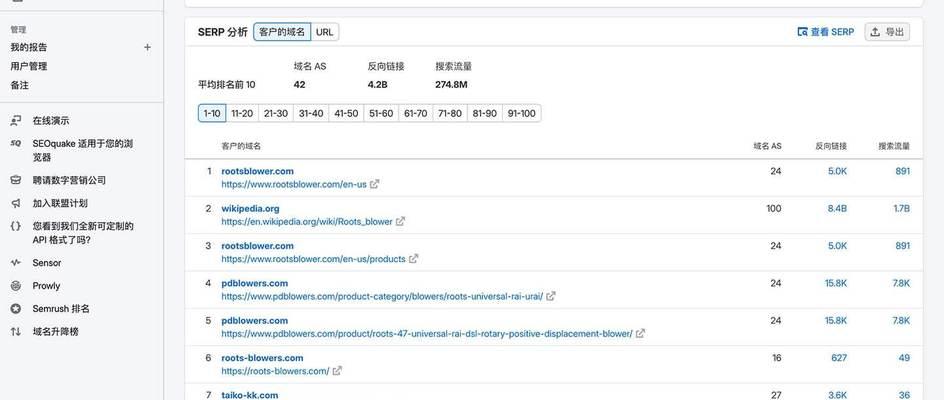
Task: Click roots-blowers.com backlinks value 627
Action: click(839, 358)
